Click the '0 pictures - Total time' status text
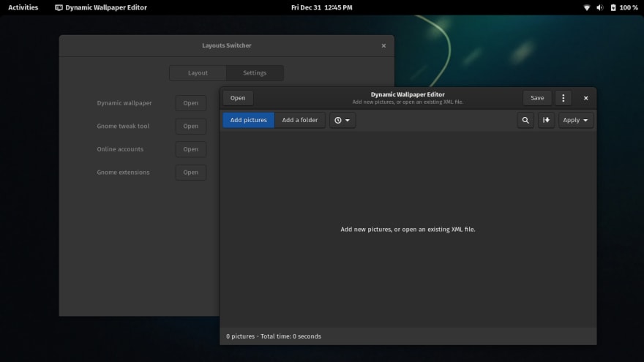 coord(274,336)
